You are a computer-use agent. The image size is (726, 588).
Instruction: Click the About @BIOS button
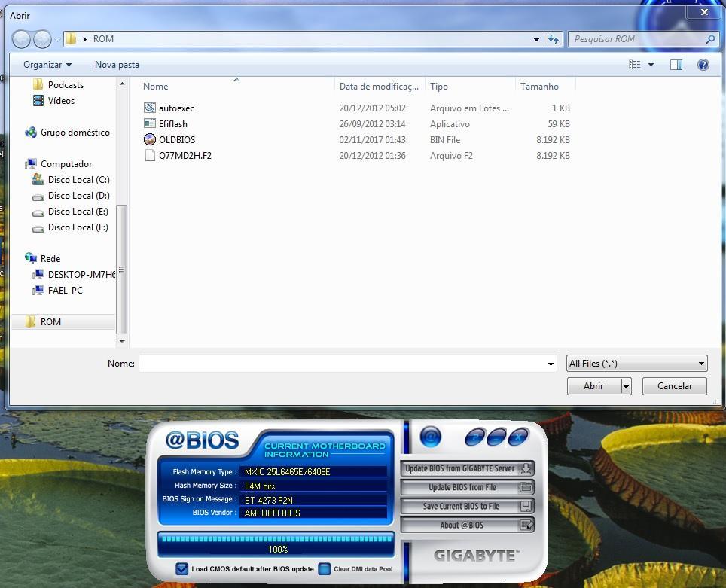coord(468,525)
